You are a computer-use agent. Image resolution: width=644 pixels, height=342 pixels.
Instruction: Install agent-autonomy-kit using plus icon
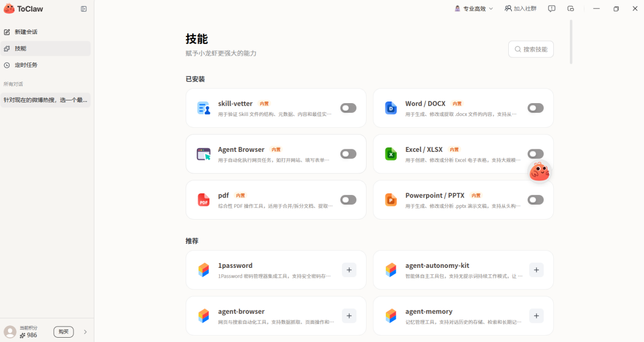coord(536,270)
